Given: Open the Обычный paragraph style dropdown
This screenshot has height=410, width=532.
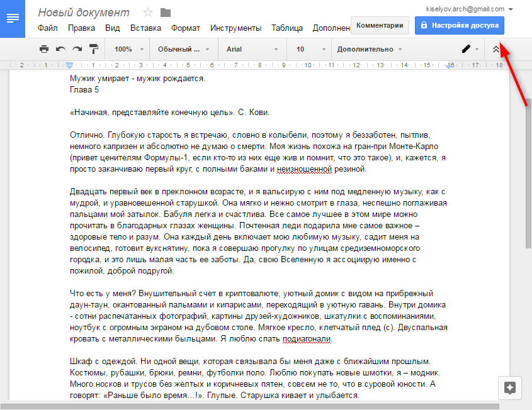Looking at the screenshot, I should (x=183, y=49).
